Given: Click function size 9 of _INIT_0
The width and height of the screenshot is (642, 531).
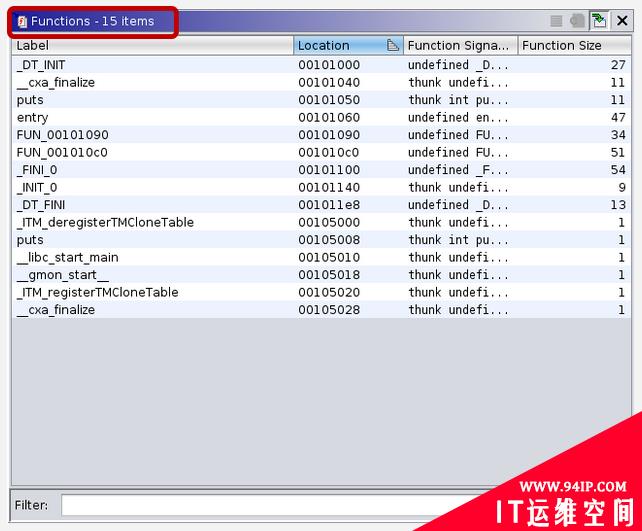Looking at the screenshot, I should 622,188.
